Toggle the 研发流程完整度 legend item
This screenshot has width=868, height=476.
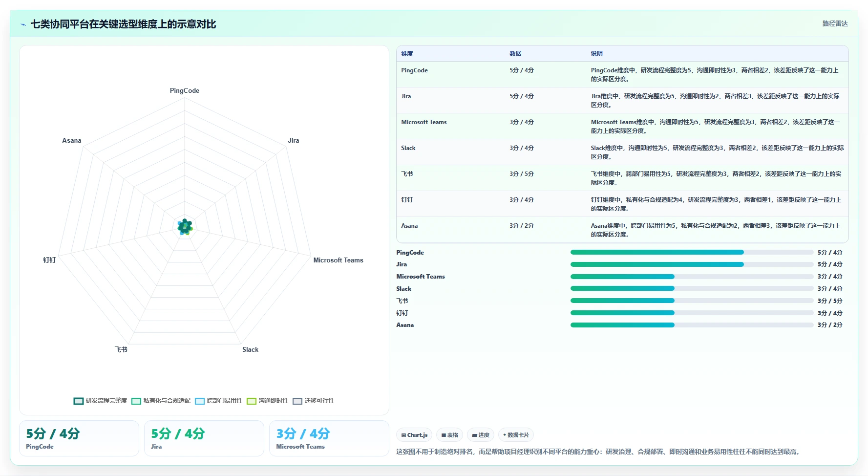(100, 401)
